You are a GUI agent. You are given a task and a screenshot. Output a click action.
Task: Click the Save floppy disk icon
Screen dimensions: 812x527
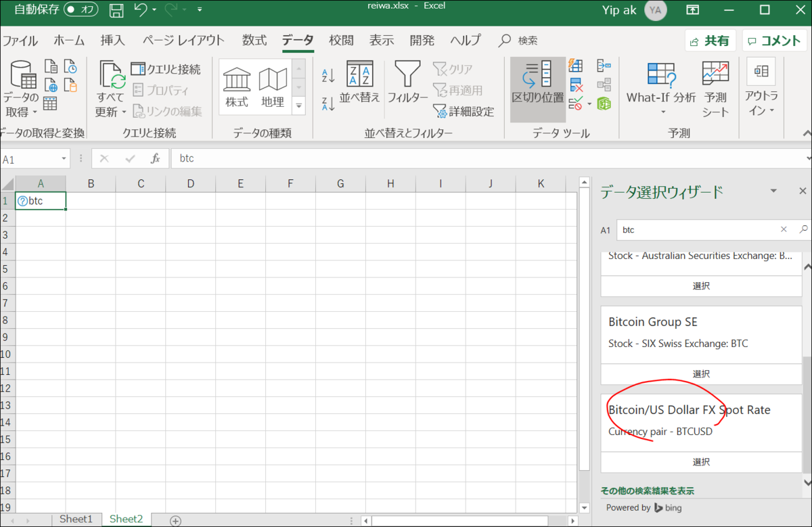116,10
